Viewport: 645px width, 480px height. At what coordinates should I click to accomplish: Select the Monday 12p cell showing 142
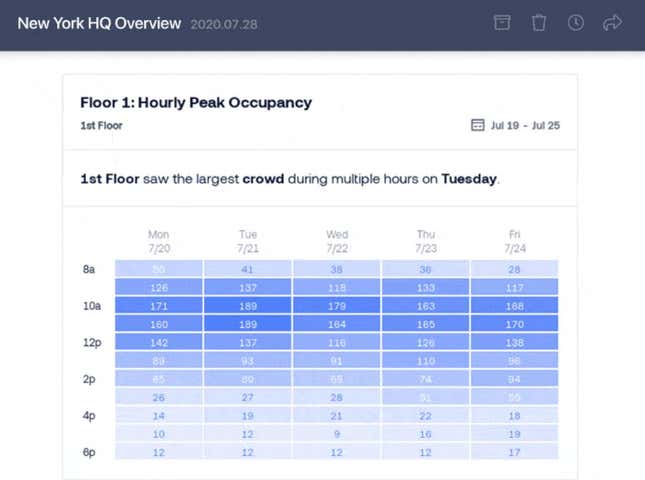coord(159,342)
